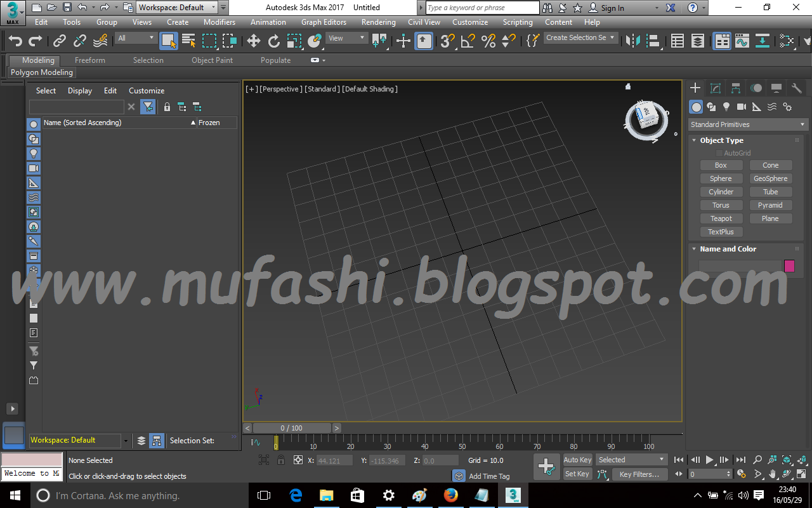Click the Unlink Selection tool
812x508 pixels.
(x=80, y=41)
